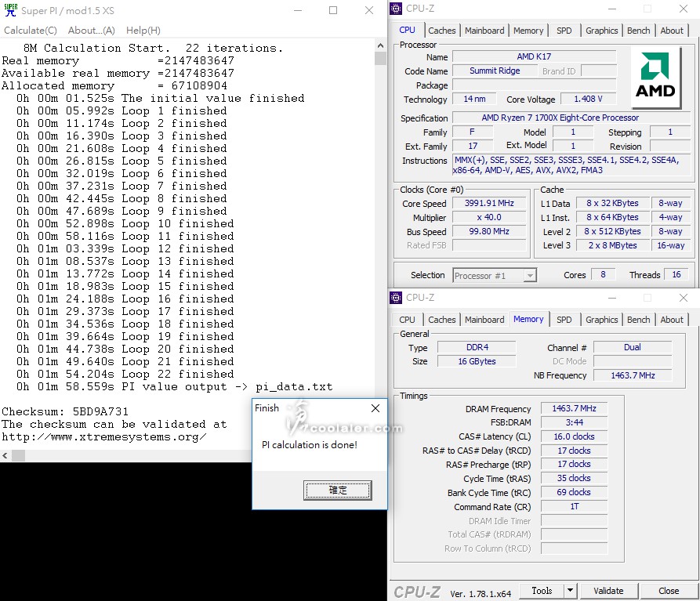Click the Core Voltage value 1.408 V
Viewport: 700px width, 601px height.
pyautogui.click(x=588, y=99)
